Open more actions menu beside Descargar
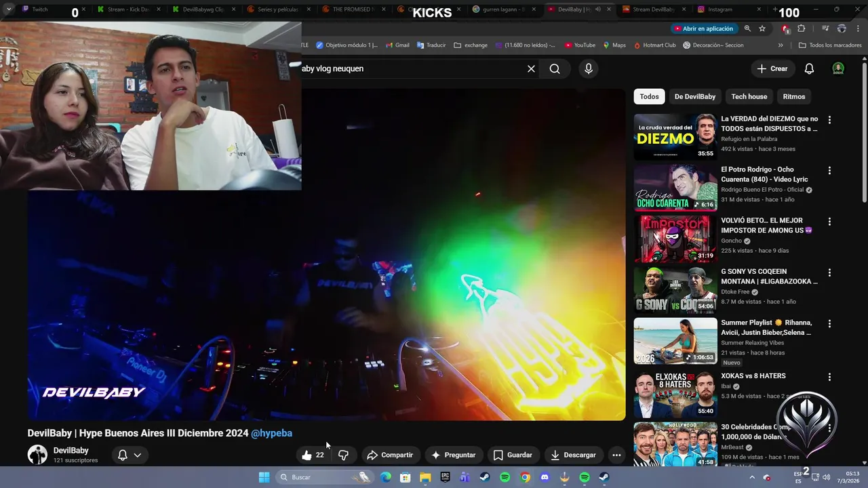 (x=616, y=455)
